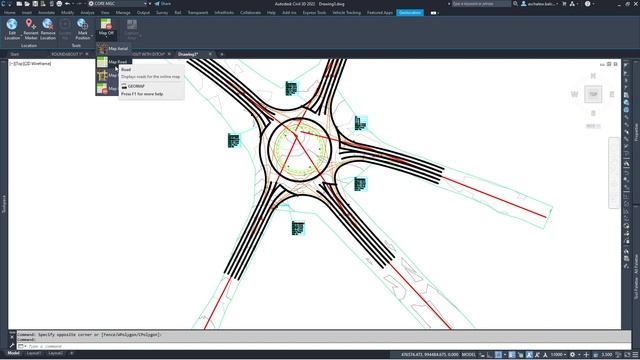Select Map Aerial from the map menu

click(113, 49)
